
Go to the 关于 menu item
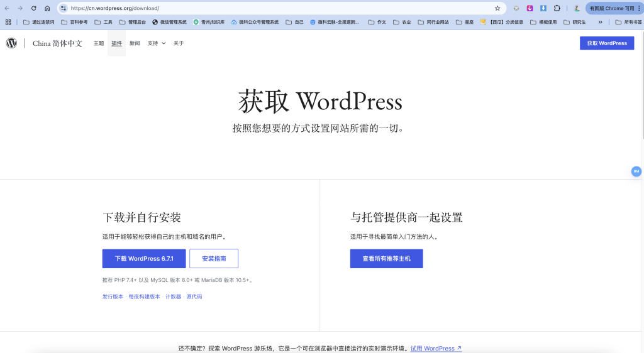pos(179,43)
